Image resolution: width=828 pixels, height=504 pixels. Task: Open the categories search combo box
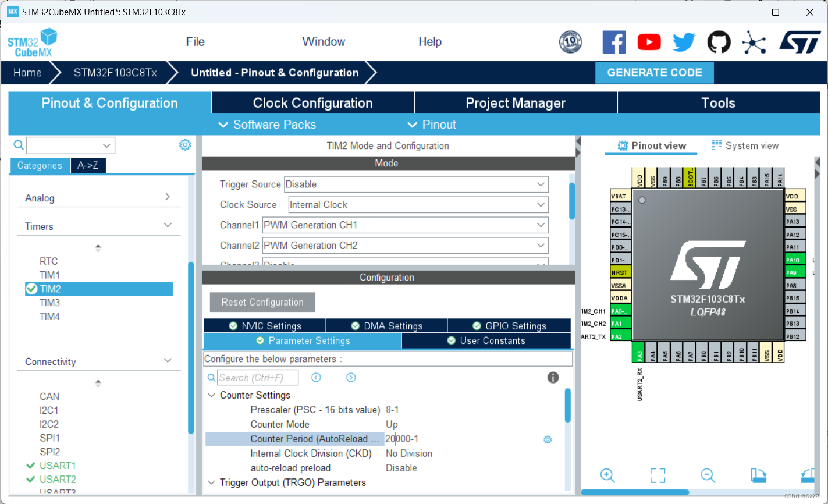[x=70, y=145]
